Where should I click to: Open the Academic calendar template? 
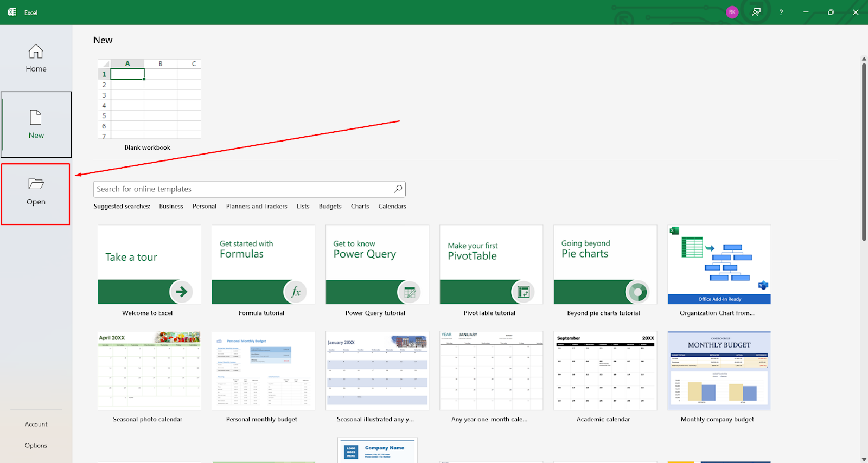605,371
